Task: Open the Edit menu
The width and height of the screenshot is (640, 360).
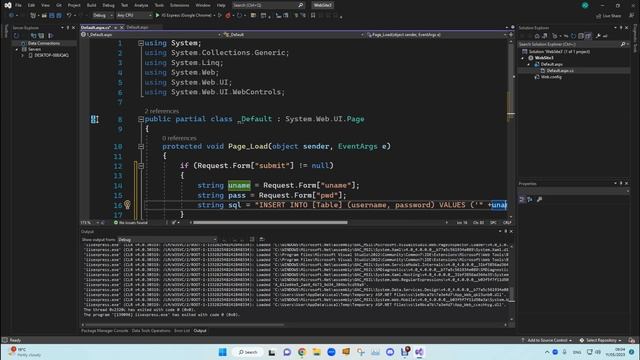Action: coord(31,5)
